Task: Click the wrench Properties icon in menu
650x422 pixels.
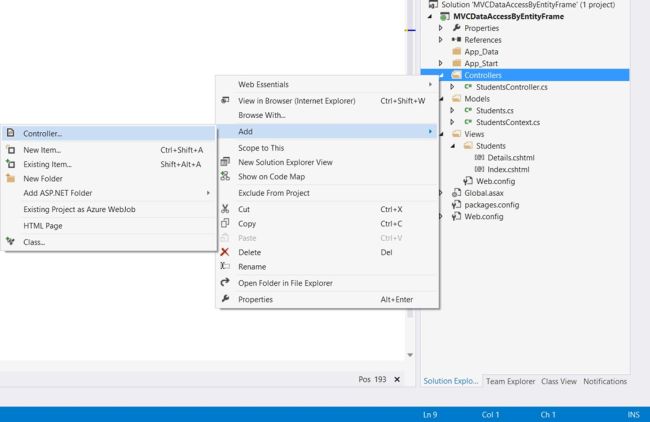Action: pos(225,299)
